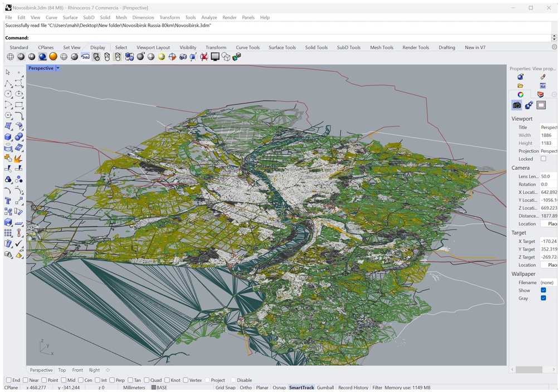The height and width of the screenshot is (392, 560).
Task: Click the orange Rendered viewport sphere icon
Action: [53, 57]
